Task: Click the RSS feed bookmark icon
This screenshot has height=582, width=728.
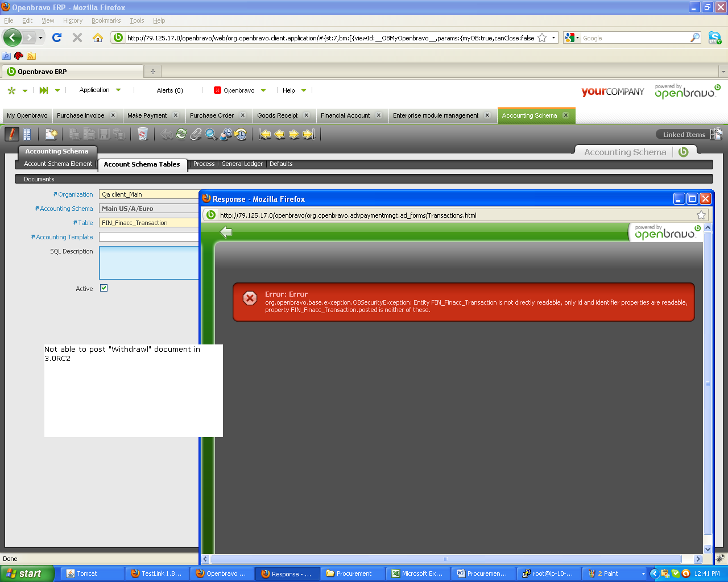Action: pos(31,56)
